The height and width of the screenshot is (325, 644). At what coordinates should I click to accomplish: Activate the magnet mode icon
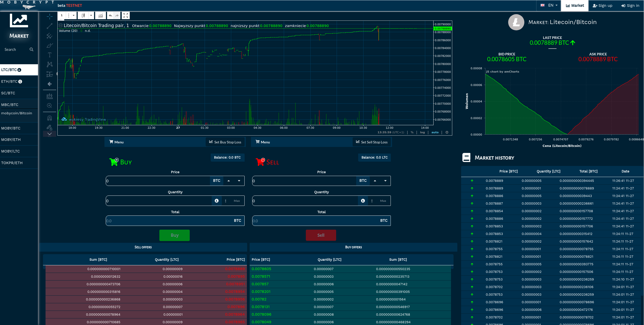click(x=50, y=118)
